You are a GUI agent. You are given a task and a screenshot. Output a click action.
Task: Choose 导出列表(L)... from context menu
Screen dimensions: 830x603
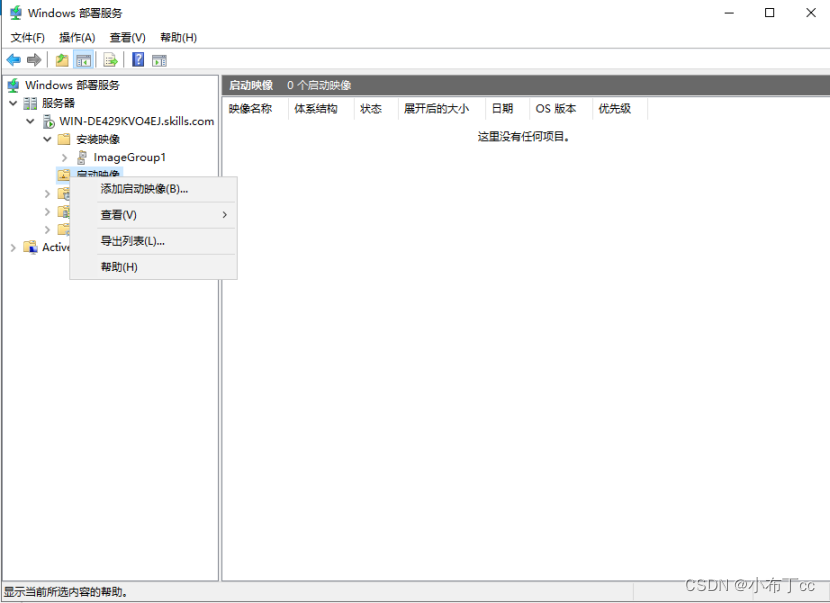click(154, 241)
